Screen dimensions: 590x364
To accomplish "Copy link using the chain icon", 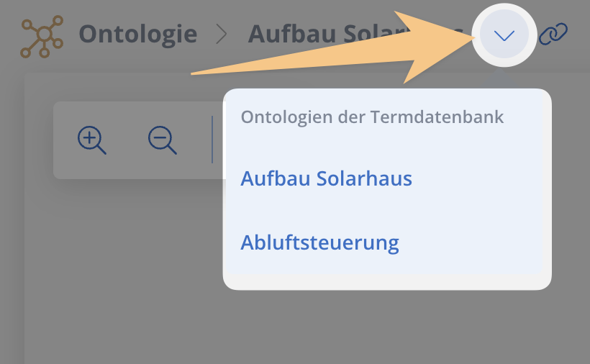I will tap(553, 35).
